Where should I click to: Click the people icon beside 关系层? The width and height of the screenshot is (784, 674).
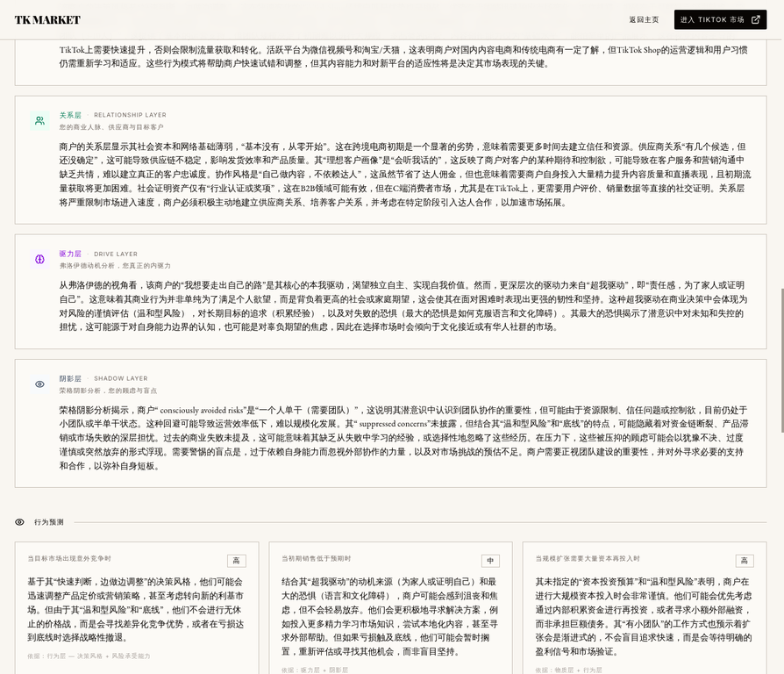point(39,120)
